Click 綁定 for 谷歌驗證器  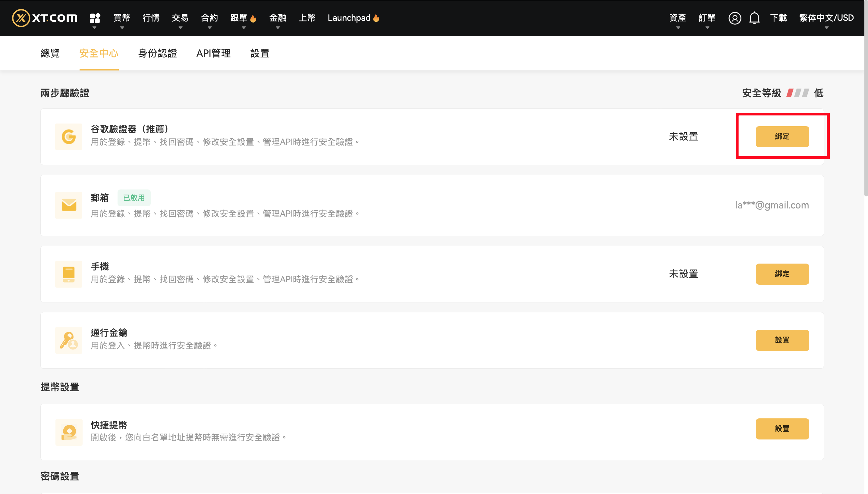782,137
